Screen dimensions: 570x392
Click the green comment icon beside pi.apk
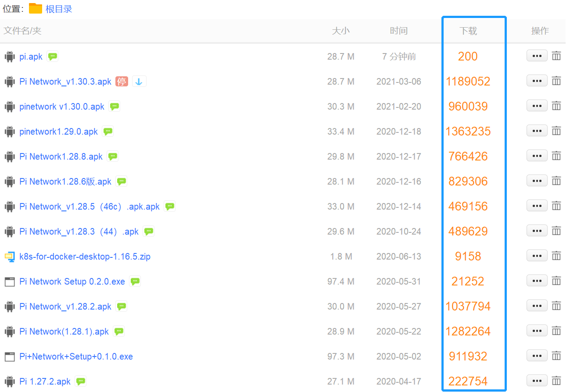(x=53, y=56)
